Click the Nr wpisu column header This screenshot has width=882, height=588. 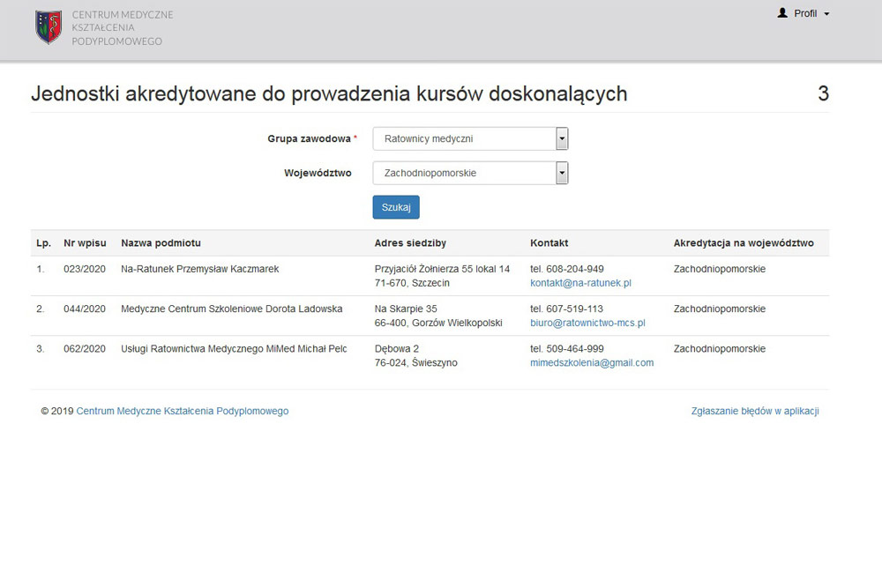[x=85, y=242]
